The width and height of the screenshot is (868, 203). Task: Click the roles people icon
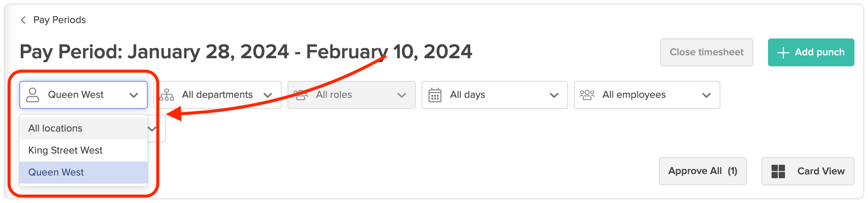coord(301,95)
